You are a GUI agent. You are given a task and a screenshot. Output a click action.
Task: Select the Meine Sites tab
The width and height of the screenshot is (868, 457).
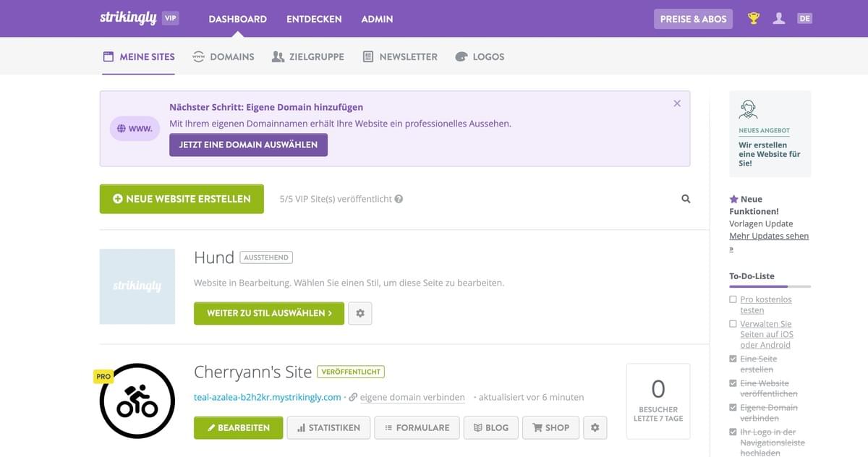tap(139, 56)
